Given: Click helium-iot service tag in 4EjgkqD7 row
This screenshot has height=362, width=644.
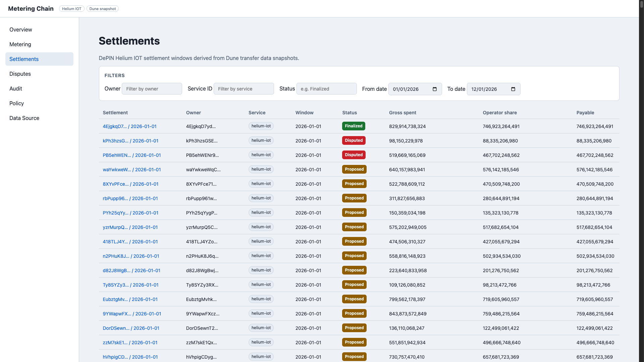Looking at the screenshot, I should pyautogui.click(x=261, y=126).
